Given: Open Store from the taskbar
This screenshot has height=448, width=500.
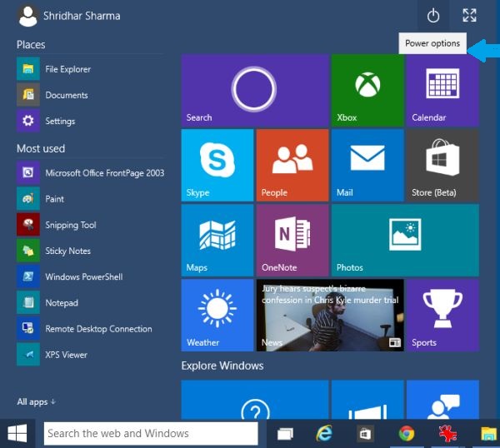Looking at the screenshot, I should 365,434.
